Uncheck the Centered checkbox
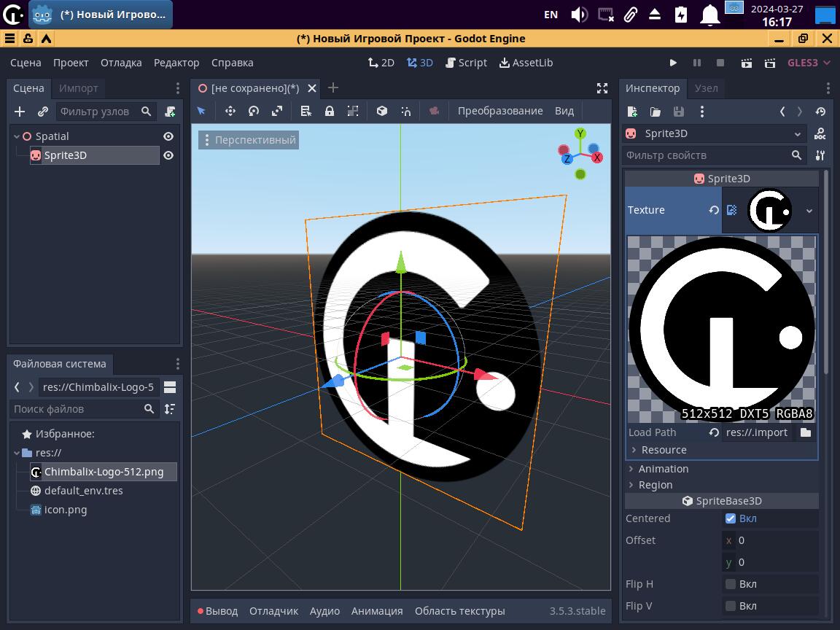Viewport: 840px width, 630px height. [x=730, y=518]
